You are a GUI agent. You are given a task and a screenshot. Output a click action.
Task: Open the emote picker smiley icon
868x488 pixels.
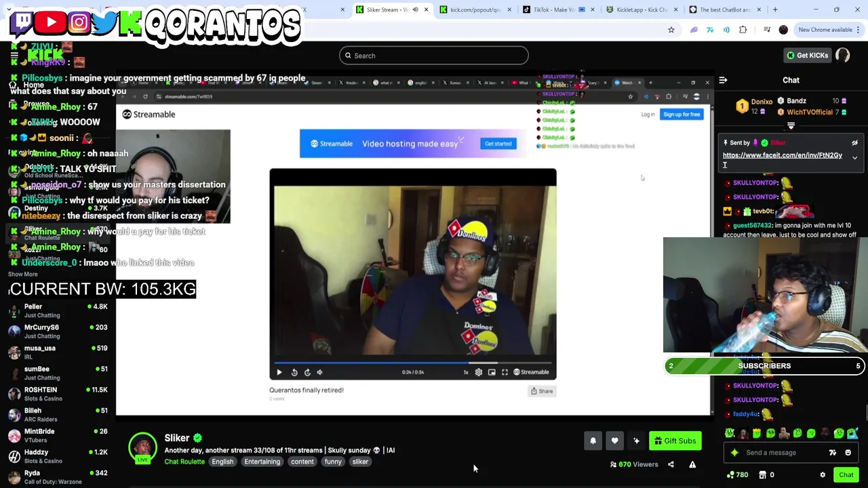[x=848, y=453]
